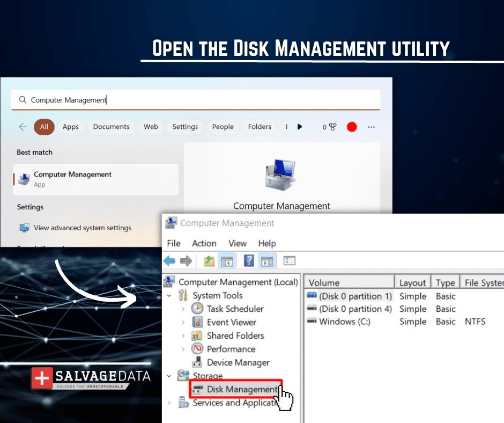Switch to the Apps filter
The height and width of the screenshot is (423, 504).
click(71, 127)
